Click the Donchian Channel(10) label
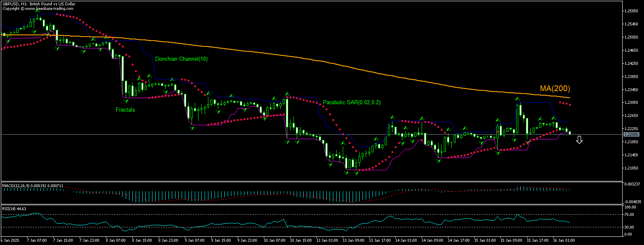 (x=182, y=59)
